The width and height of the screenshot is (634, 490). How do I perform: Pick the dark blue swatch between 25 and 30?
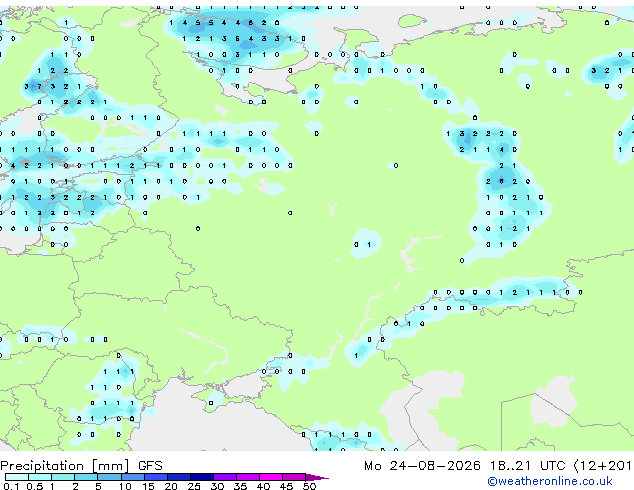(x=201, y=477)
